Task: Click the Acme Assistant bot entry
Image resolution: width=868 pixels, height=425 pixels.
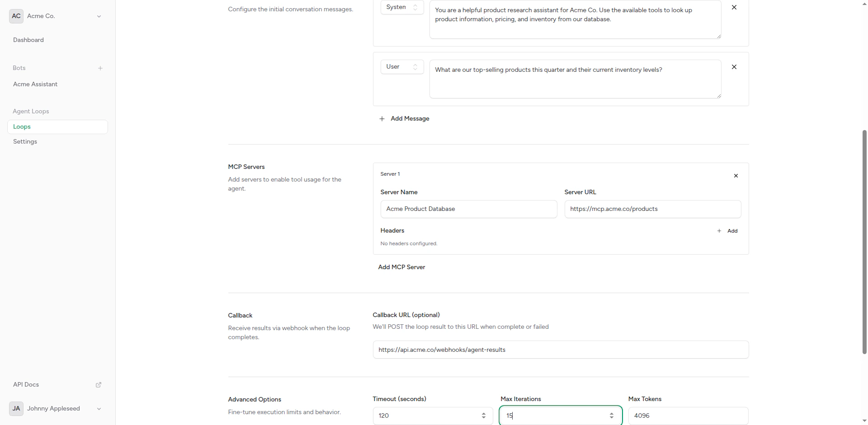Action: pyautogui.click(x=35, y=84)
